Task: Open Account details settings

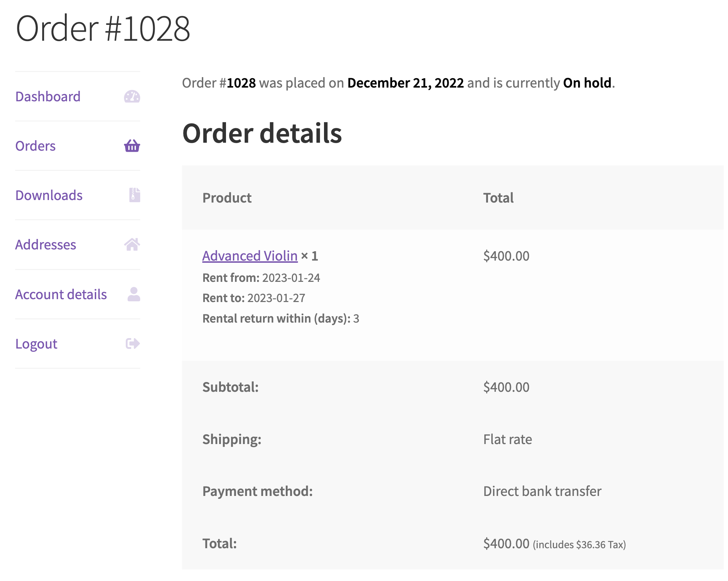Action: pyautogui.click(x=61, y=294)
